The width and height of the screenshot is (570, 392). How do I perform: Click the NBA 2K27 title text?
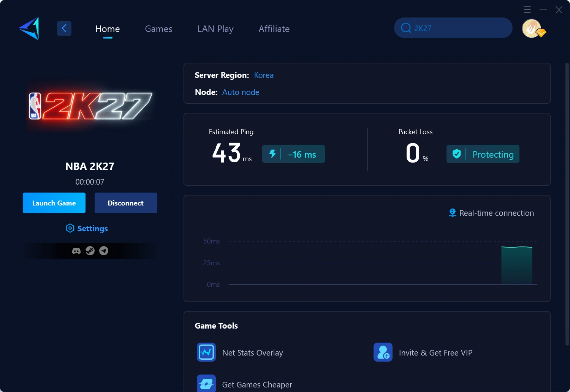(90, 166)
